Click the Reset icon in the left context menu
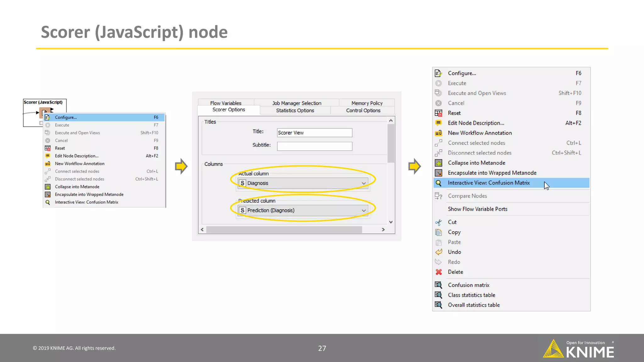Viewport: 644px width, 362px height. tap(47, 148)
